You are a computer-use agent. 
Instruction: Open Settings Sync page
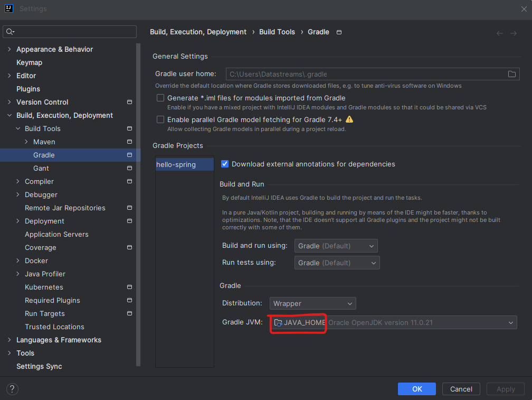coord(39,366)
